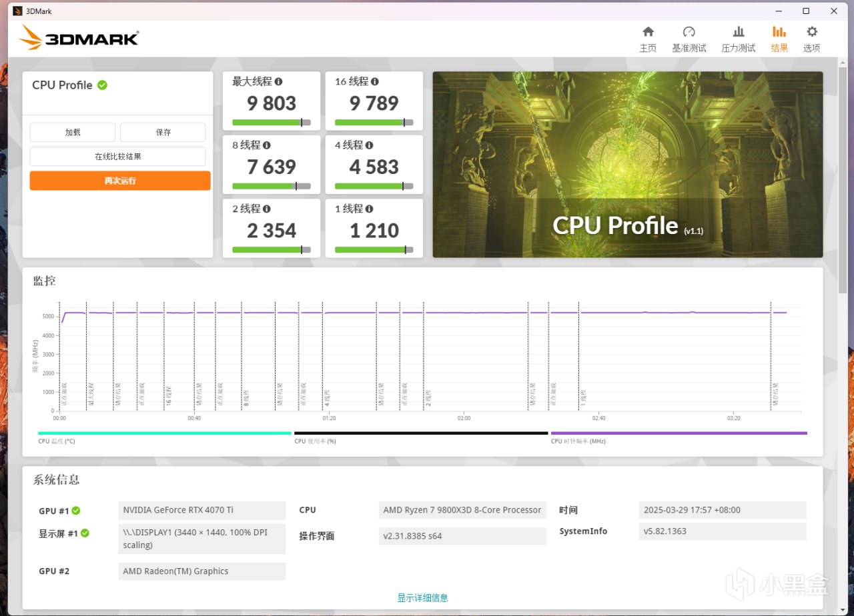Click the 最大线程 score bar under 9 803
The width and height of the screenshot is (854, 616).
[x=272, y=123]
